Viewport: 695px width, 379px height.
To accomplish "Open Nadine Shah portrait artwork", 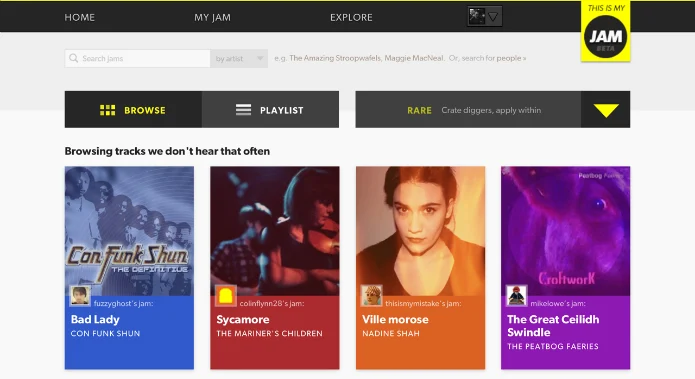I will coord(421,231).
